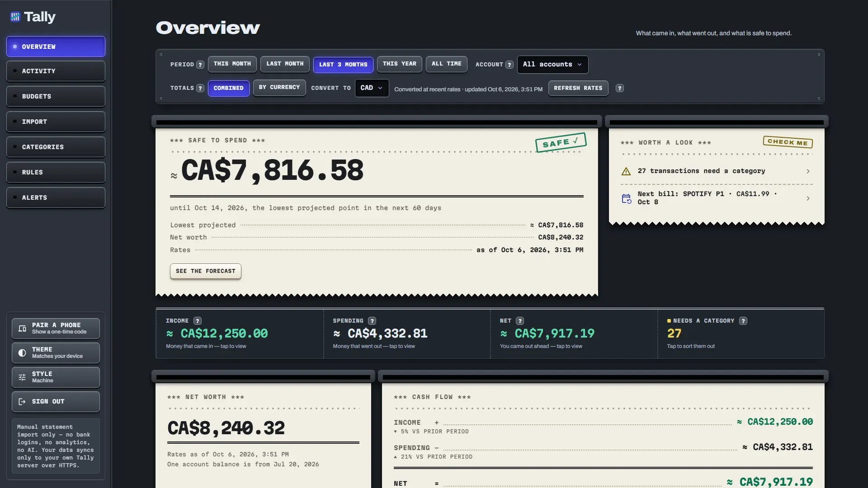This screenshot has height=488, width=868.
Task: Open Budgets in the sidebar
Action: click(56, 97)
